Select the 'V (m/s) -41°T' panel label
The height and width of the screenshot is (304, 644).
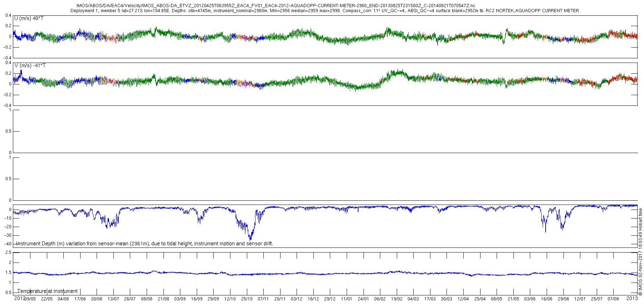(x=30, y=66)
